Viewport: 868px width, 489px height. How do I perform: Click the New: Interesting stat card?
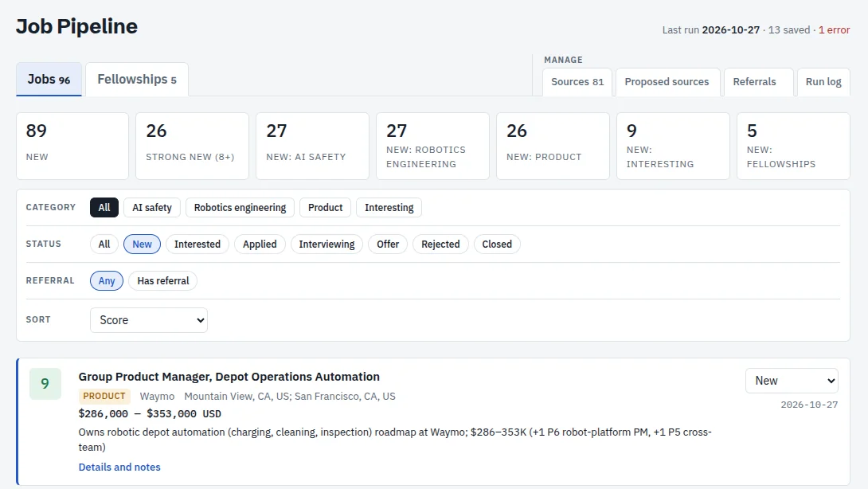(673, 147)
